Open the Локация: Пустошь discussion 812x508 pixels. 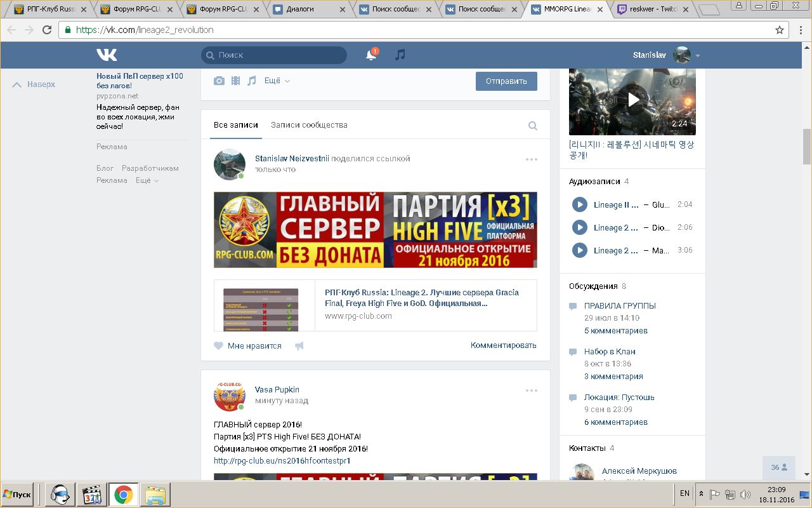[x=619, y=398]
